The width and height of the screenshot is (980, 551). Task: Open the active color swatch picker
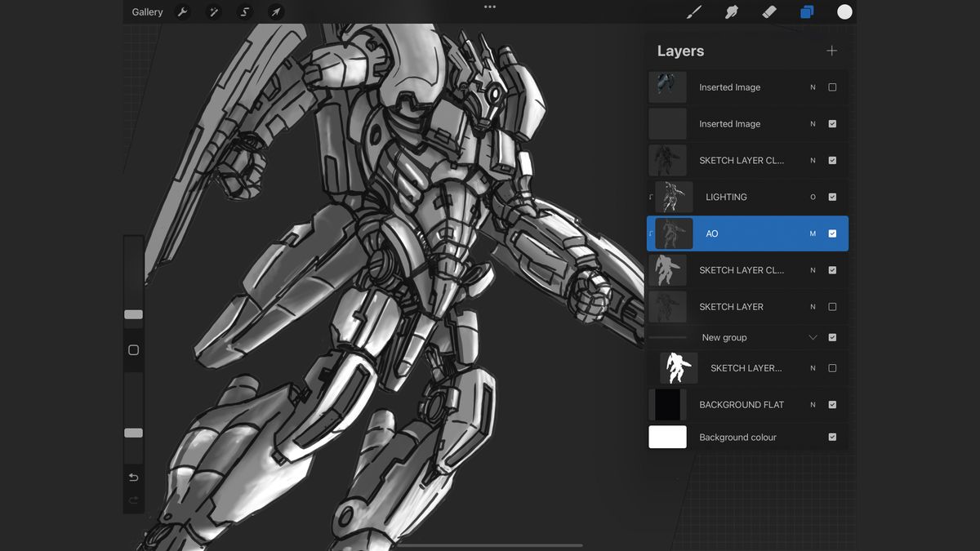pos(844,11)
